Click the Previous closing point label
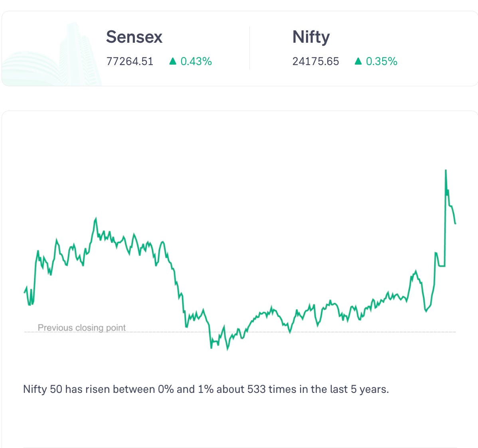 81,327
